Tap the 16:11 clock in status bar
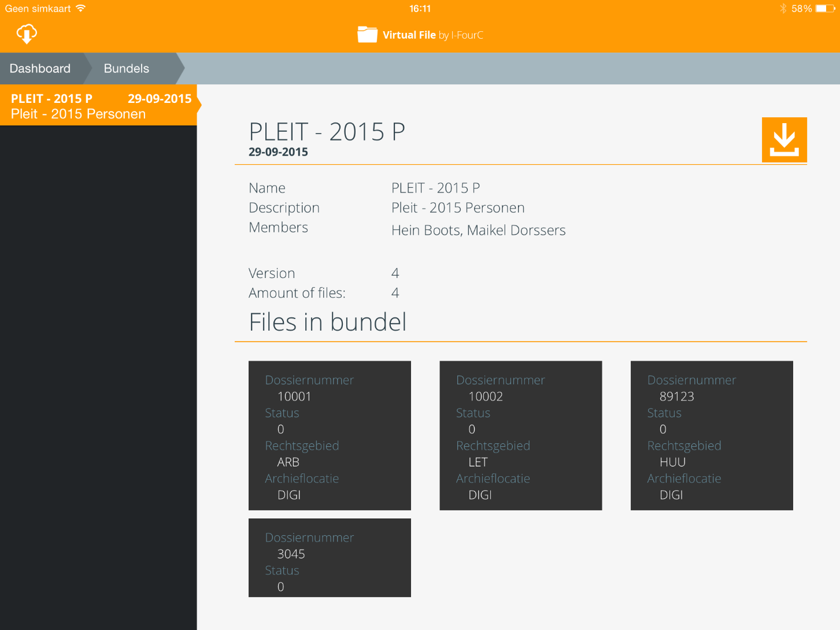 pyautogui.click(x=420, y=9)
